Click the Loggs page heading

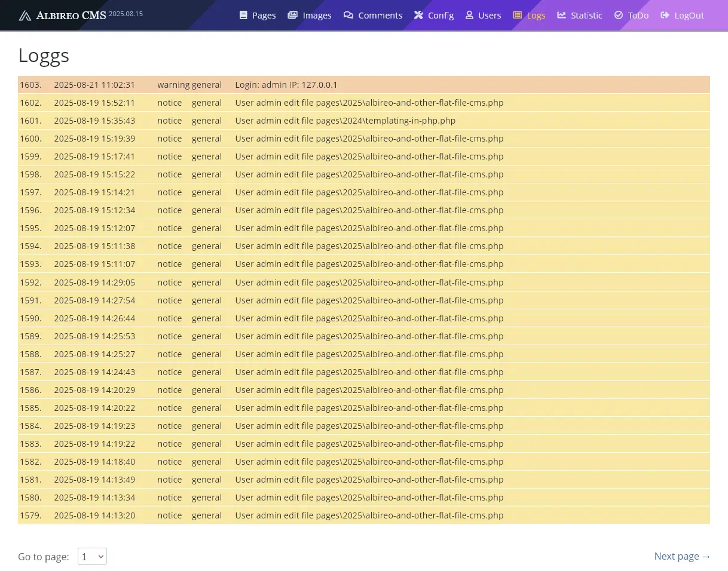coord(44,56)
